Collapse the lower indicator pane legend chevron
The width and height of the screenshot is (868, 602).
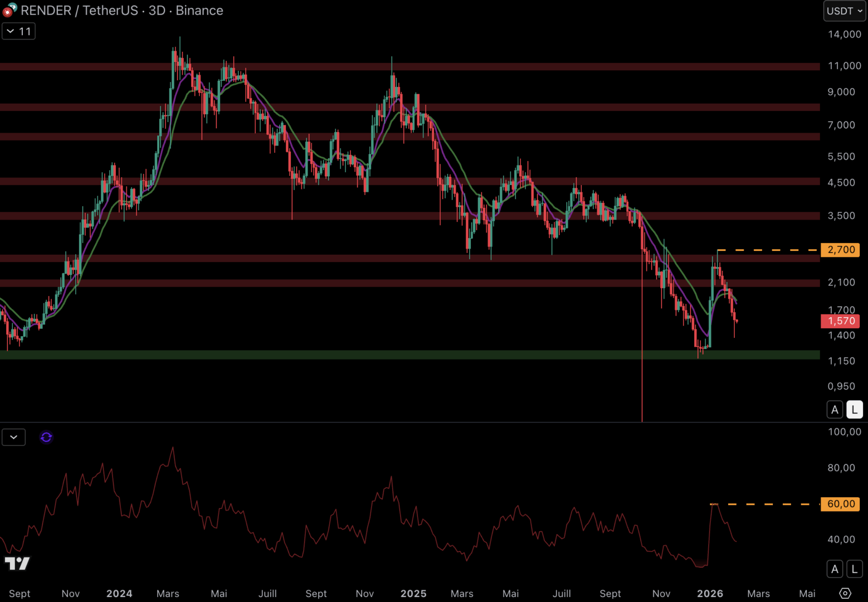[x=13, y=438]
